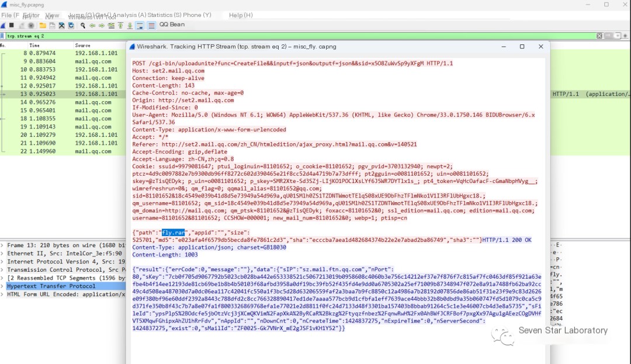Select packet 12 at 0.925017
This screenshot has height=364, width=631.
click(x=63, y=86)
